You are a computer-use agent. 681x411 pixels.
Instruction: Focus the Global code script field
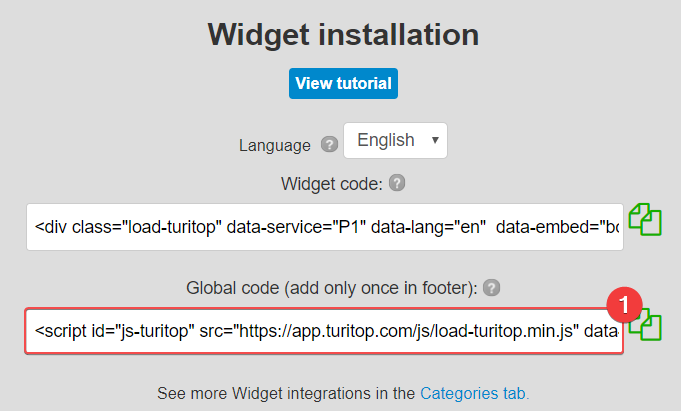click(324, 331)
